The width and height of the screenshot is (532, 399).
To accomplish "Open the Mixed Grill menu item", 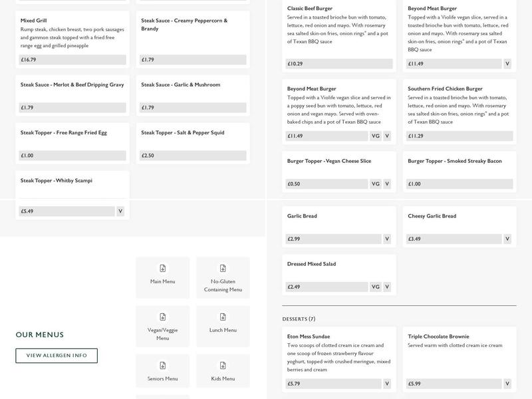I will click(x=34, y=21).
